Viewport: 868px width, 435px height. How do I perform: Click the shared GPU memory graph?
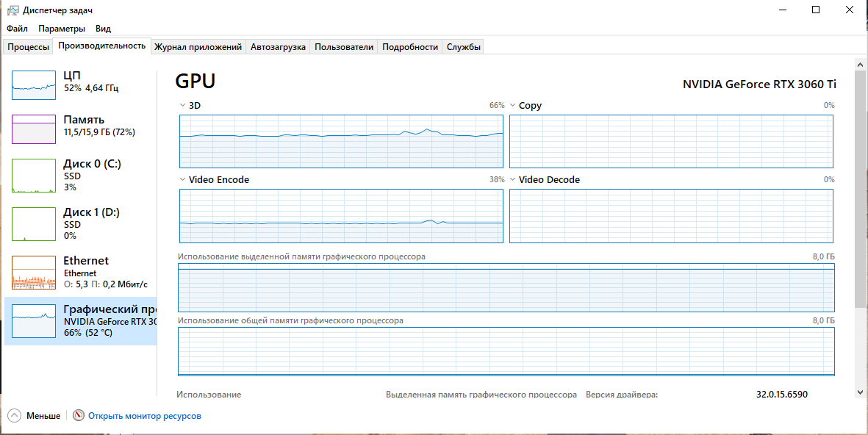[506, 352]
